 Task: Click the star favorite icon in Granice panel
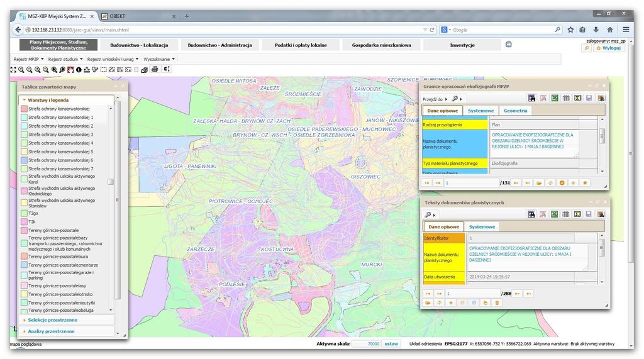pos(585,183)
